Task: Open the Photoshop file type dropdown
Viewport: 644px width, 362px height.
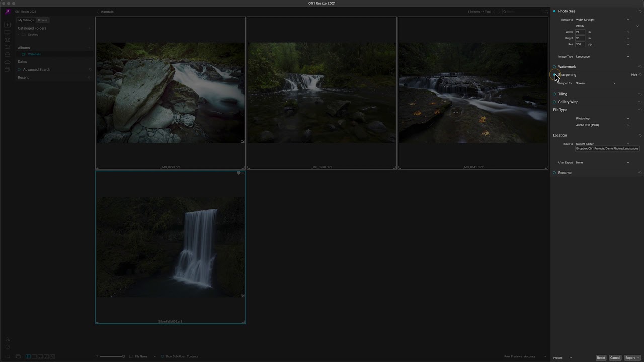Action: tap(602, 119)
